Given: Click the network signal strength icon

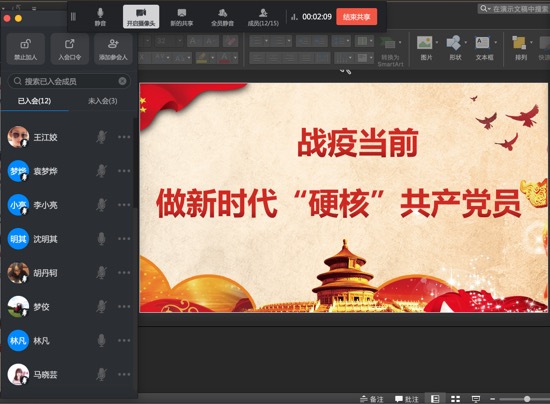Looking at the screenshot, I should click(294, 17).
